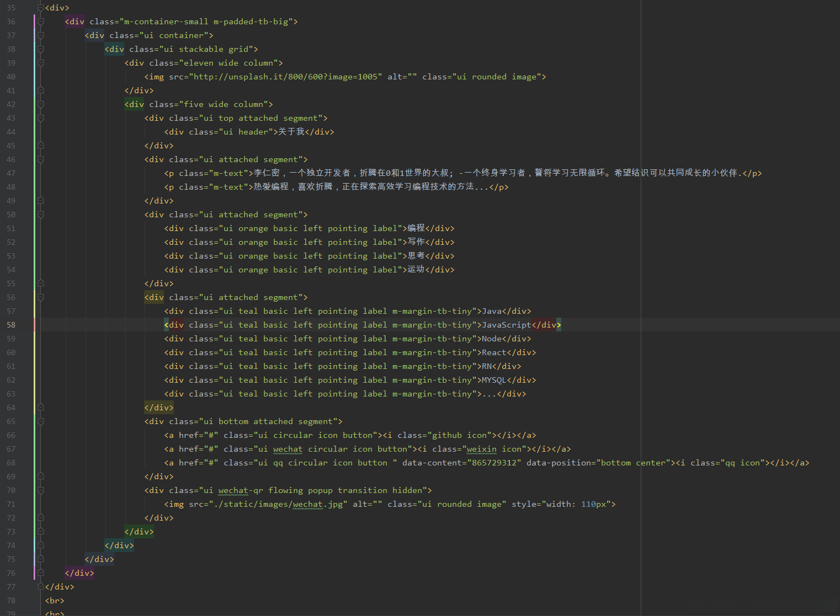840x616 pixels.
Task: Fold the ui stackable grid div on line 38
Action: [x=40, y=49]
